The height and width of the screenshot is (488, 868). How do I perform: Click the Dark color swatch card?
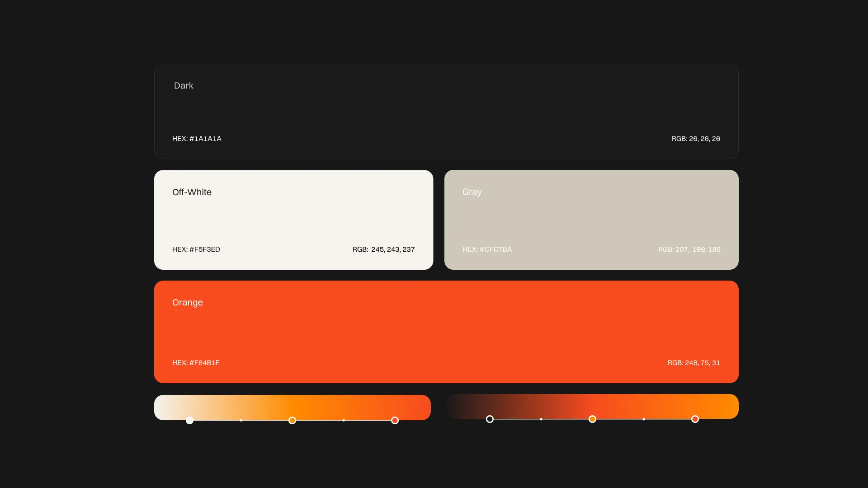(x=446, y=111)
